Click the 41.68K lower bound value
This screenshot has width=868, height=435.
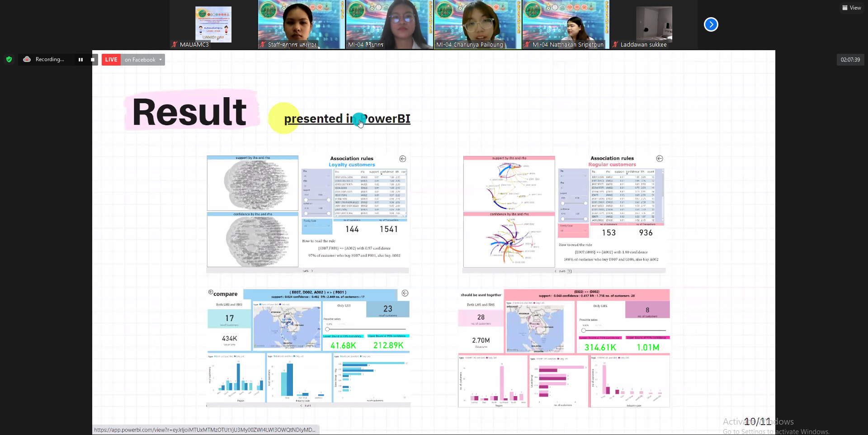coord(343,345)
